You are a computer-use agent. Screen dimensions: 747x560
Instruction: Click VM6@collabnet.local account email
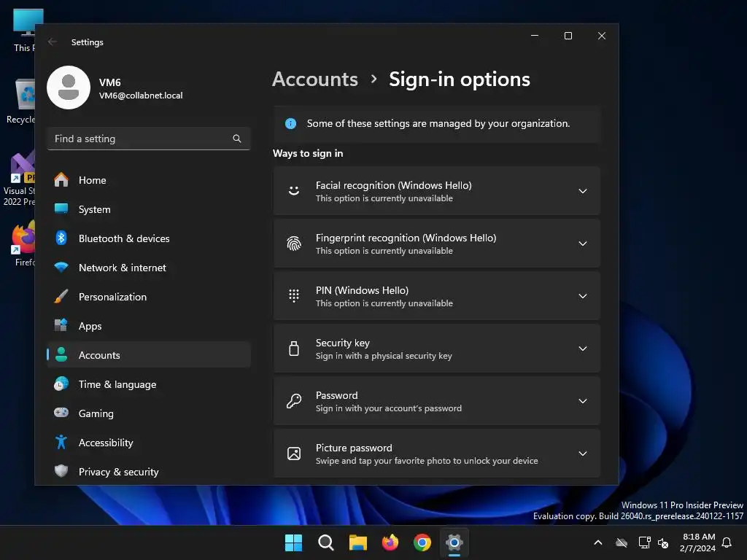pos(141,96)
